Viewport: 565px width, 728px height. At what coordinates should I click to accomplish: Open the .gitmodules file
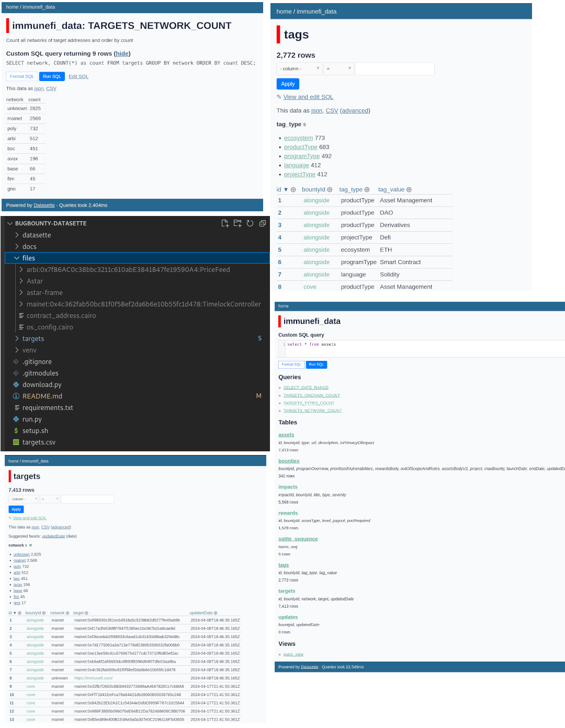pos(40,373)
